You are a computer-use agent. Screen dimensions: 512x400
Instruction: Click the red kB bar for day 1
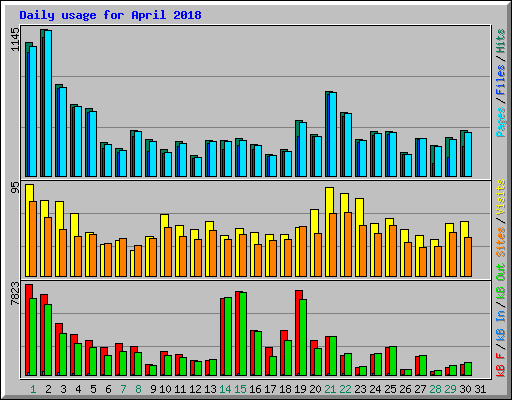(27, 330)
